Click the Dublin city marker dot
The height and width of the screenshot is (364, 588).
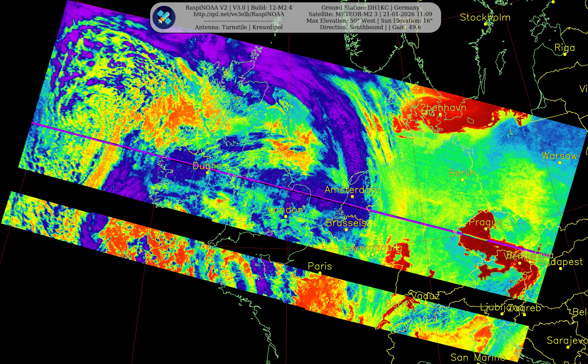coord(207,173)
